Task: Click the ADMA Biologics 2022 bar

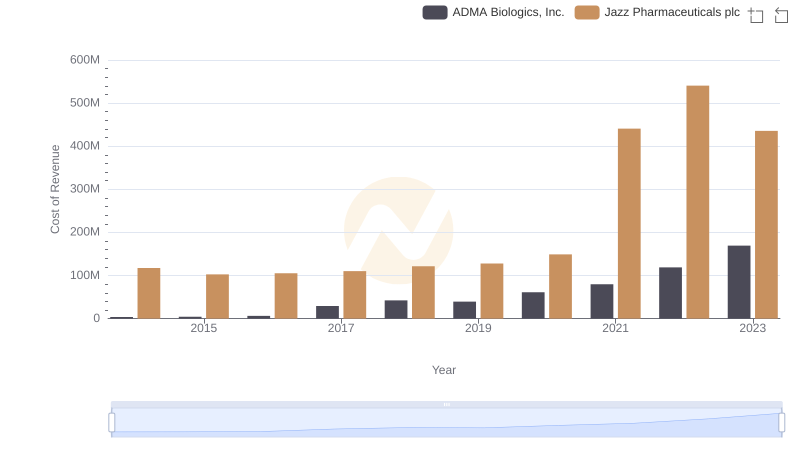Action: (x=670, y=293)
